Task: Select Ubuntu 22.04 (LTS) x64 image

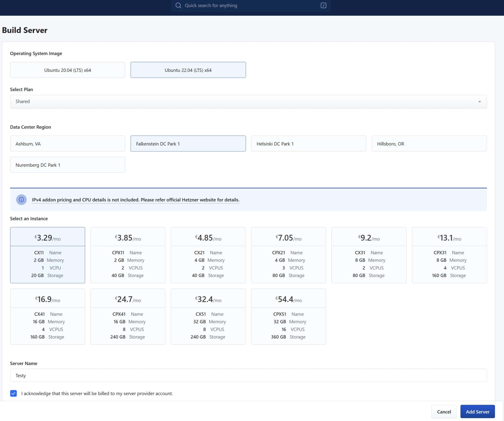Action: [188, 70]
